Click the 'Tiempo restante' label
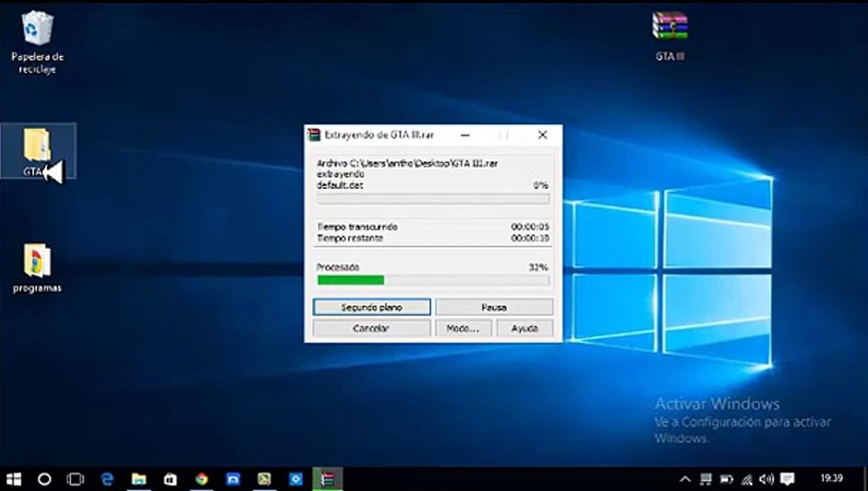The width and height of the screenshot is (868, 491). click(350, 239)
